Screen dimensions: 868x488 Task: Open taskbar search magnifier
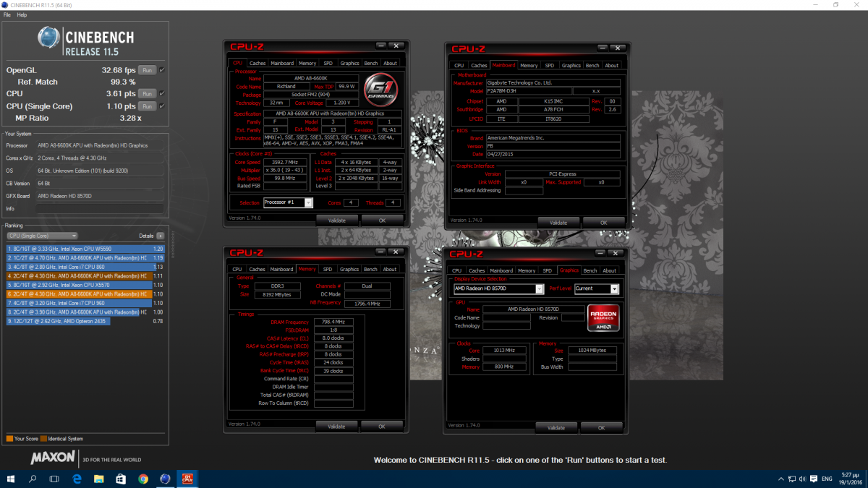pyautogui.click(x=33, y=479)
